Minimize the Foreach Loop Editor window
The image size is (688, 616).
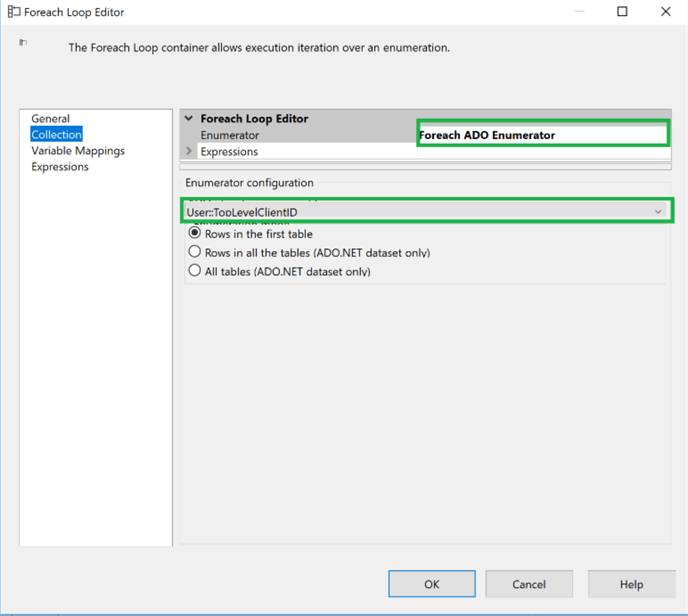pyautogui.click(x=577, y=12)
